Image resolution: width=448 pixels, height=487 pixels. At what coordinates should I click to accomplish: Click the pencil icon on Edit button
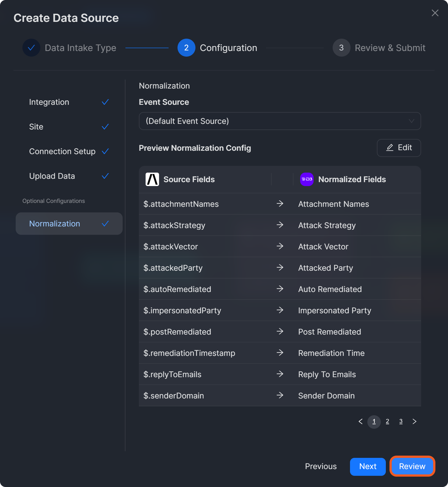[390, 148]
